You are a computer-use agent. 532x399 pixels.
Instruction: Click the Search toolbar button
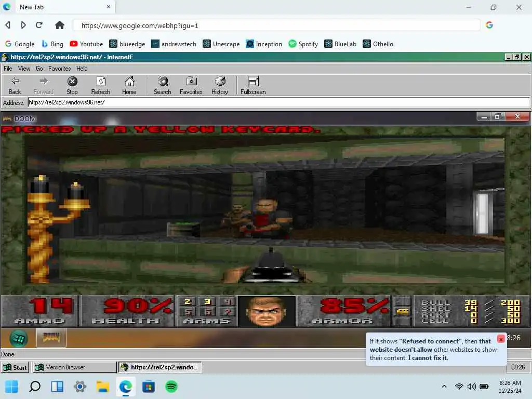(x=163, y=86)
